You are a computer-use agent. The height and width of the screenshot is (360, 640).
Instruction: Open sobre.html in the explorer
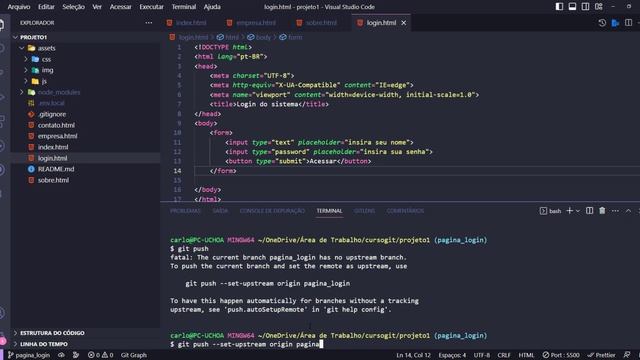pos(53,180)
